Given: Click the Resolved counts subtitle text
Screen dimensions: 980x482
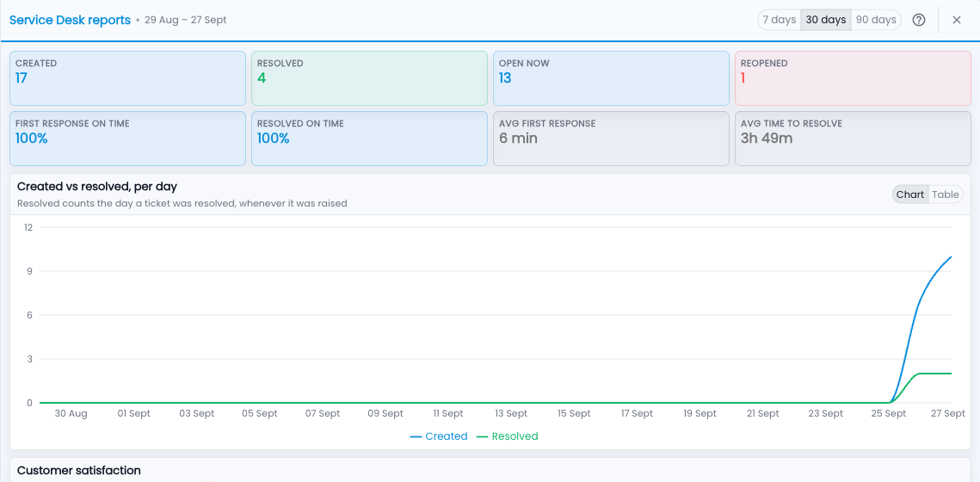Looking at the screenshot, I should point(182,203).
